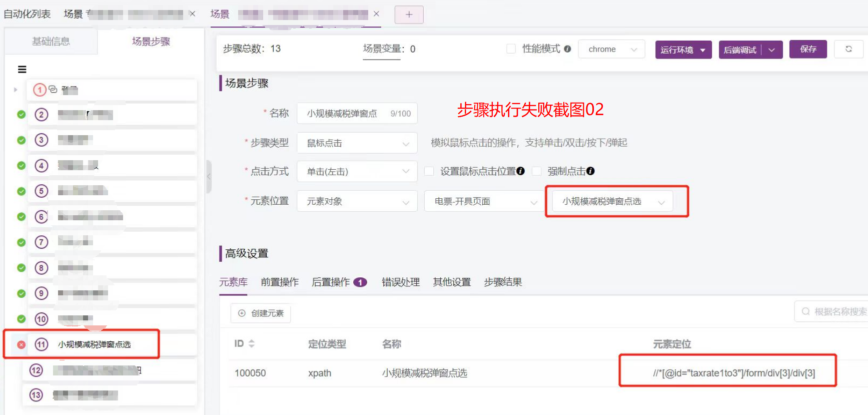Switch to the 场景步骤 tab

pyautogui.click(x=151, y=42)
